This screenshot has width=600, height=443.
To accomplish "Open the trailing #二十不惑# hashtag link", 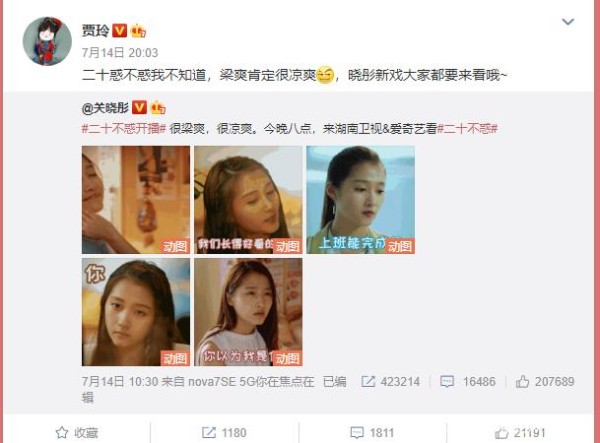I will point(467,129).
